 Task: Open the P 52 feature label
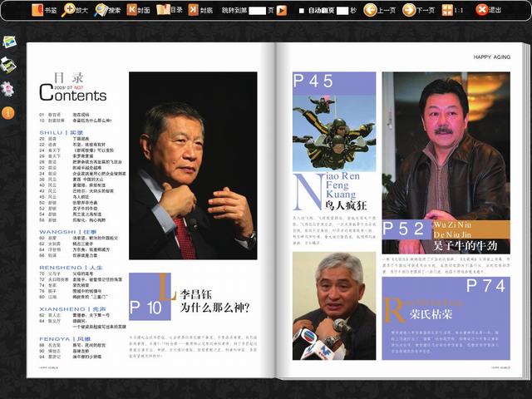click(407, 229)
